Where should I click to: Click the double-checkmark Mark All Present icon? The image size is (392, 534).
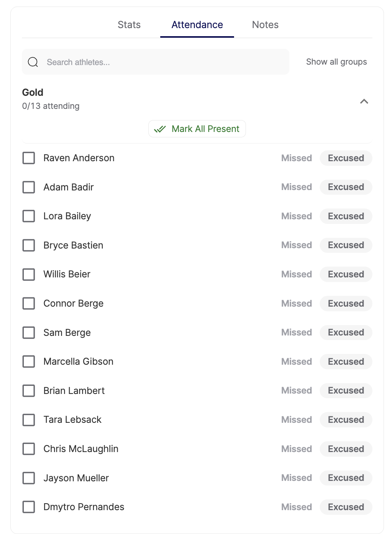[160, 129]
